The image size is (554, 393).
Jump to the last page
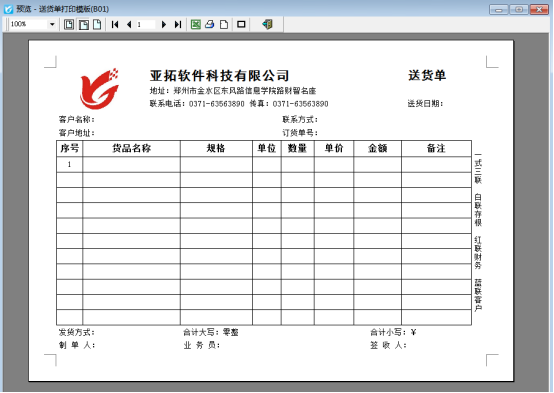point(178,24)
